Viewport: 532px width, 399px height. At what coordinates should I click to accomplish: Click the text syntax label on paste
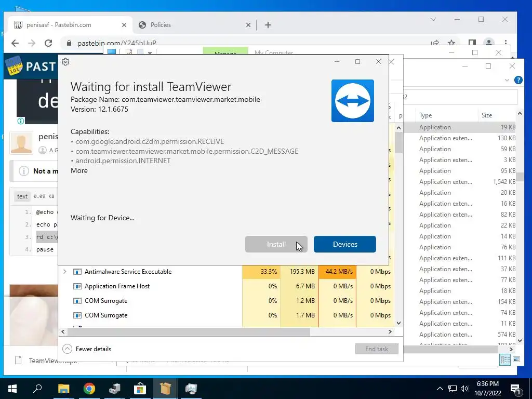[x=22, y=196]
